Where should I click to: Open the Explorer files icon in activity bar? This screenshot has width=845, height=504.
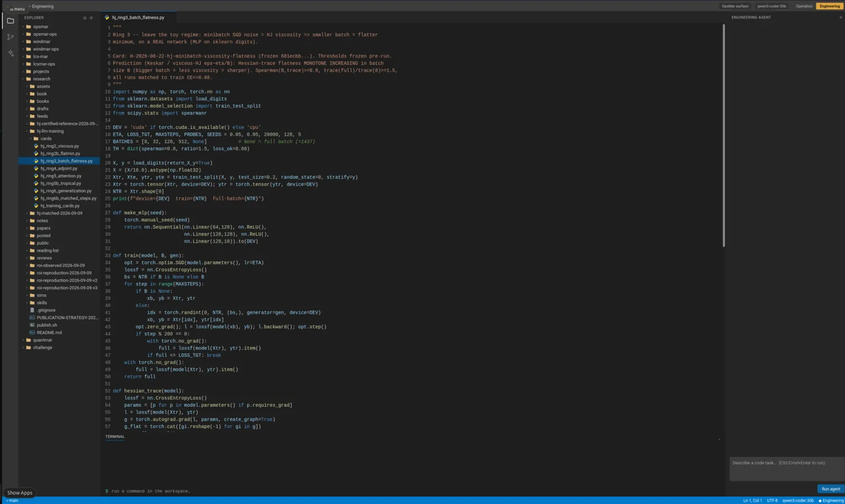(x=10, y=21)
